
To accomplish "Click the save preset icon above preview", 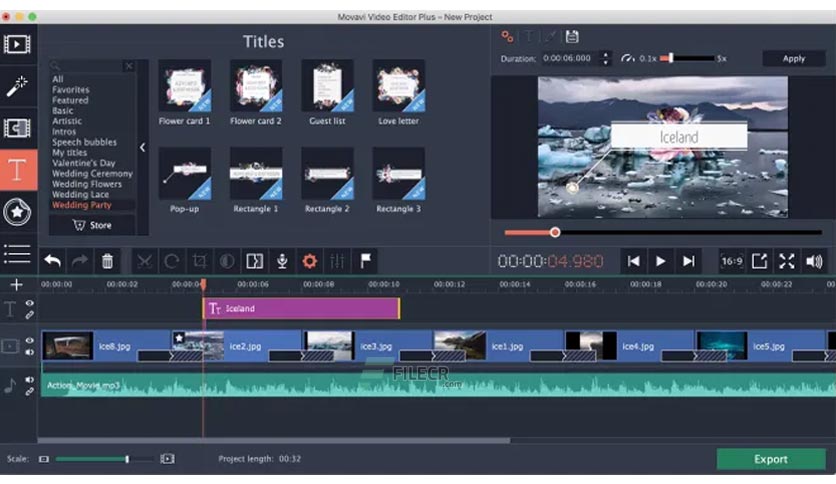I will (x=572, y=36).
